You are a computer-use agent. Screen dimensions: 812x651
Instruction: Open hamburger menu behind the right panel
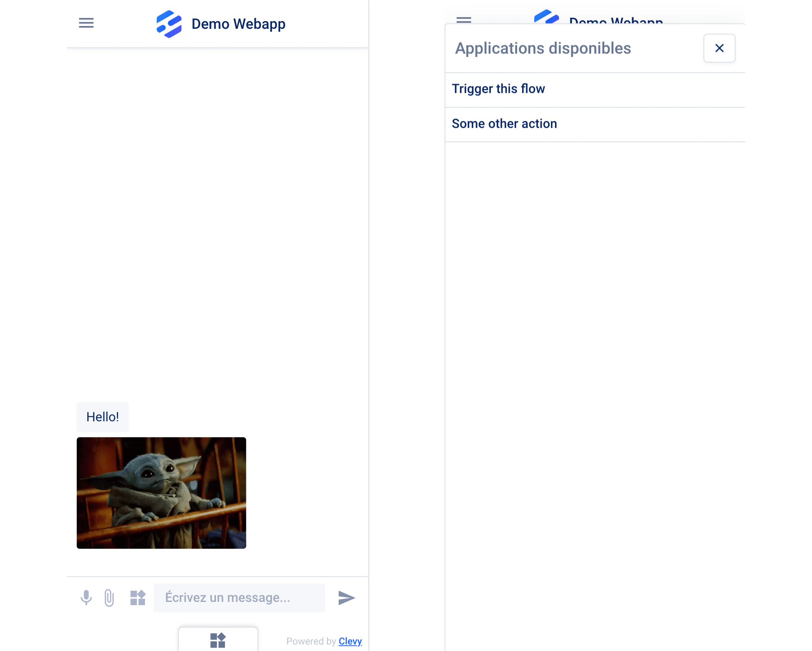(464, 19)
